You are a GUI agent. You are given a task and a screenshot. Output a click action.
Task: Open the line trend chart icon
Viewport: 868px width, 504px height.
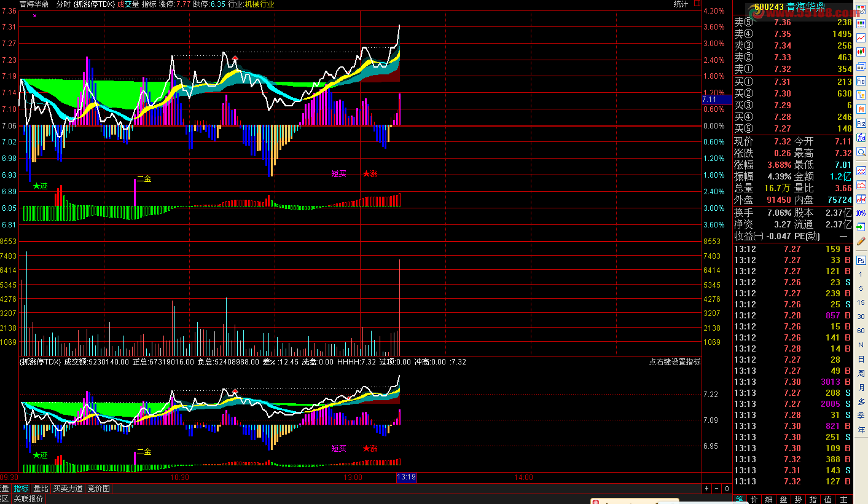[861, 38]
